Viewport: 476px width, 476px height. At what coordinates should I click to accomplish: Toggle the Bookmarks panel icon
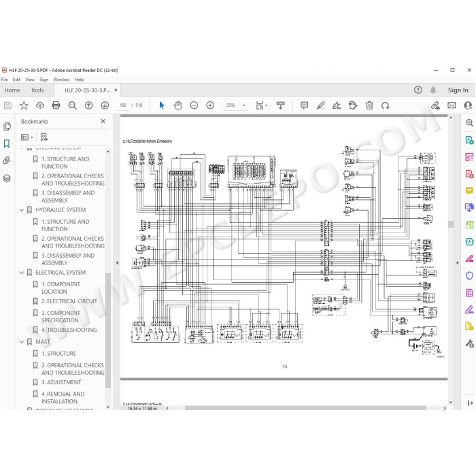[x=7, y=143]
